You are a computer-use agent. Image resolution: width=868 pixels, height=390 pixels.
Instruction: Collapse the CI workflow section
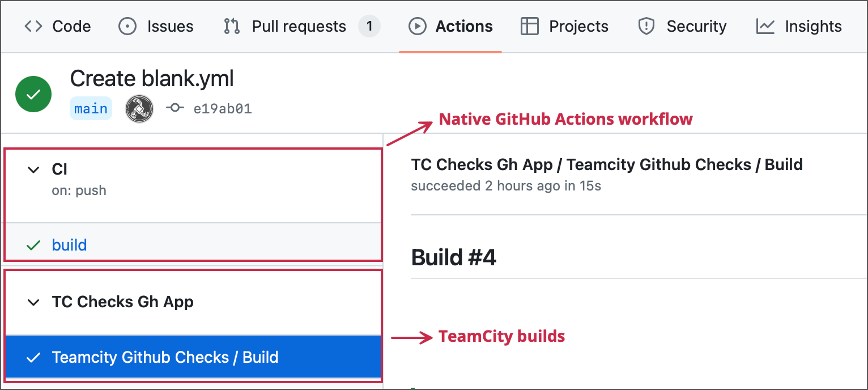(x=33, y=169)
